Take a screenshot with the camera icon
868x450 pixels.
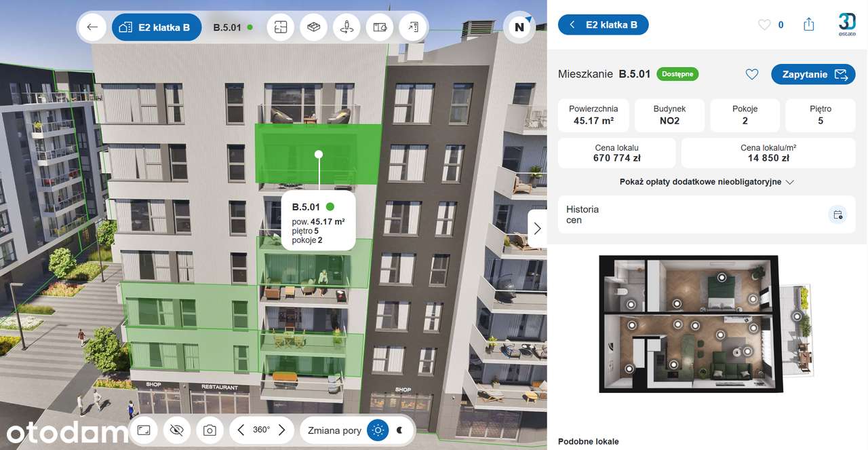coord(210,430)
